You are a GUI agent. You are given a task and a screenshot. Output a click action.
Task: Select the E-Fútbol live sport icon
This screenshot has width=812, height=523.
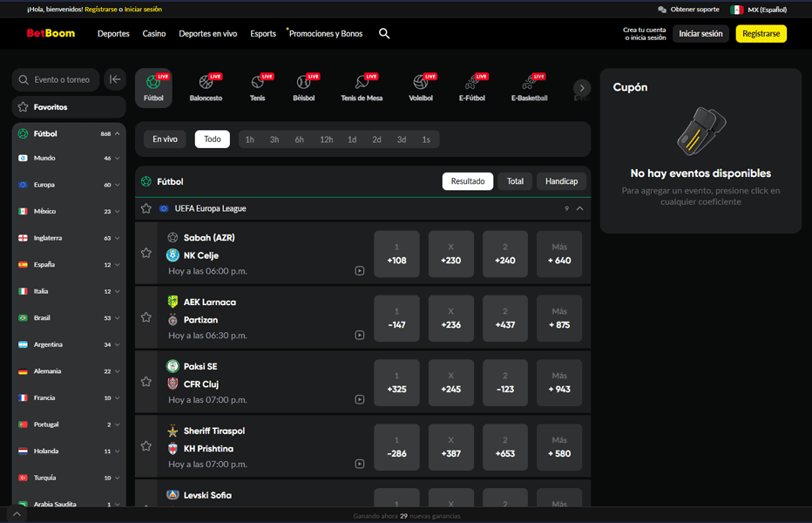471,88
